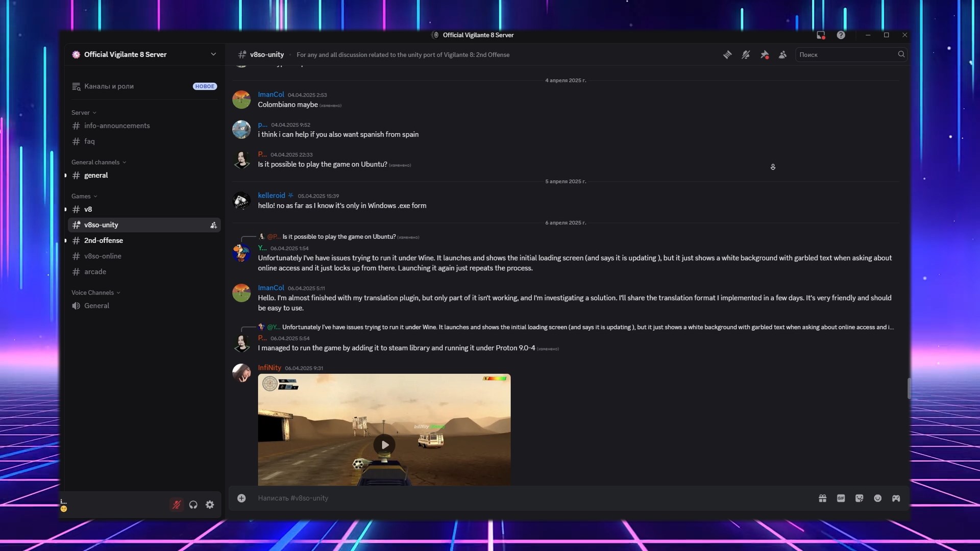Image resolution: width=980 pixels, height=551 pixels.
Task: Open the info-announcements channel
Action: pyautogui.click(x=144, y=126)
